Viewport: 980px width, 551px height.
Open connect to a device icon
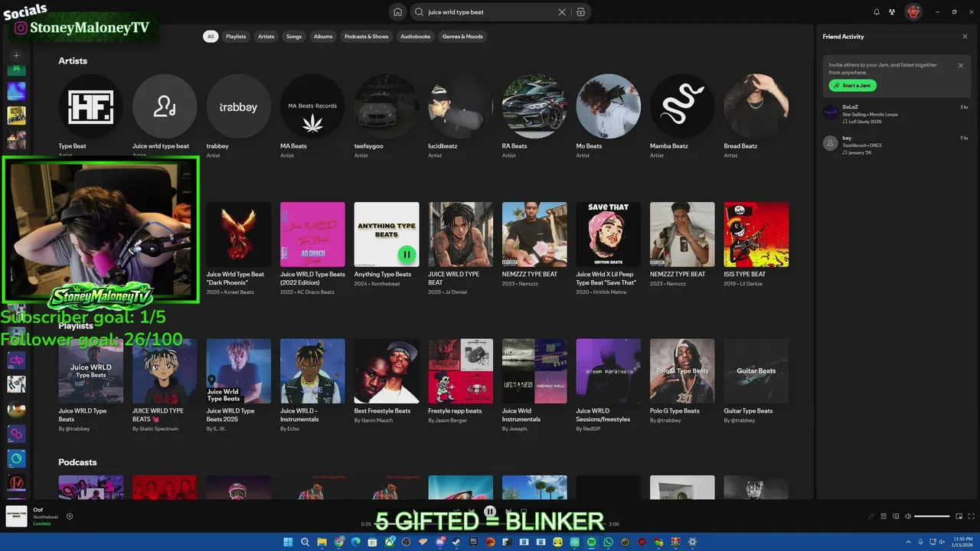click(896, 517)
